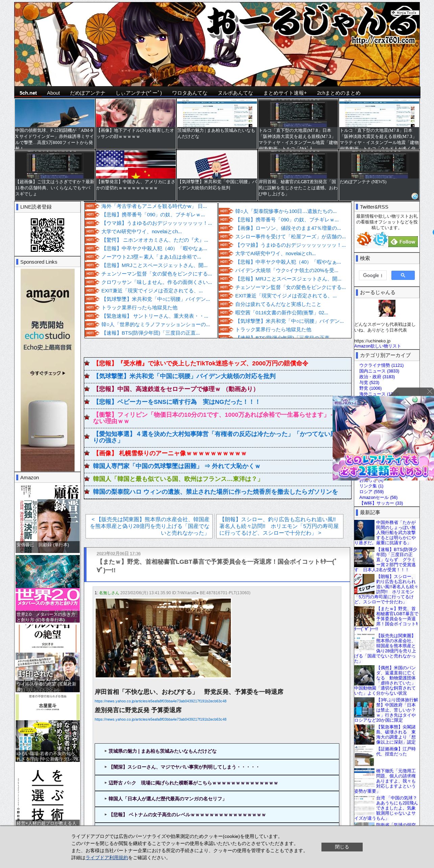Open the 【W杯】サッカー (33) category

[381, 503]
